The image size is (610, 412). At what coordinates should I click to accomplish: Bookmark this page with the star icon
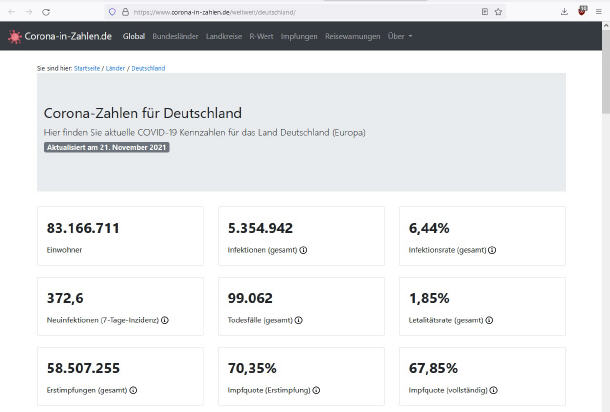498,11
